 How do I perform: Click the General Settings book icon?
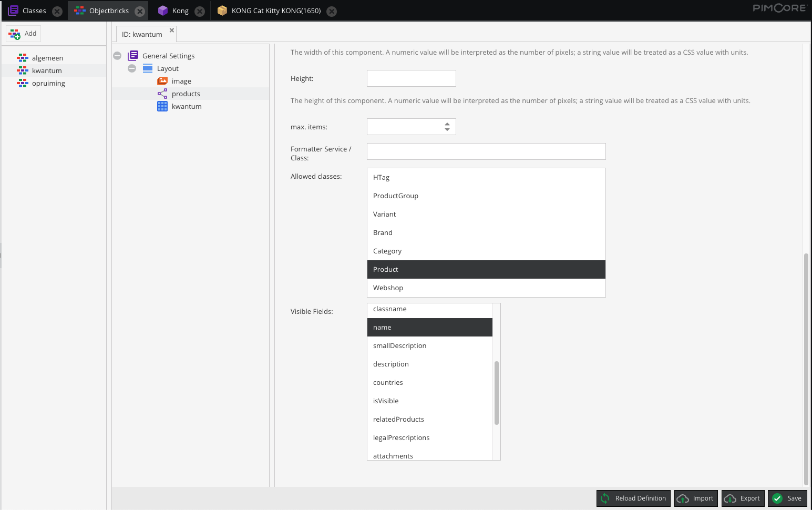click(133, 55)
